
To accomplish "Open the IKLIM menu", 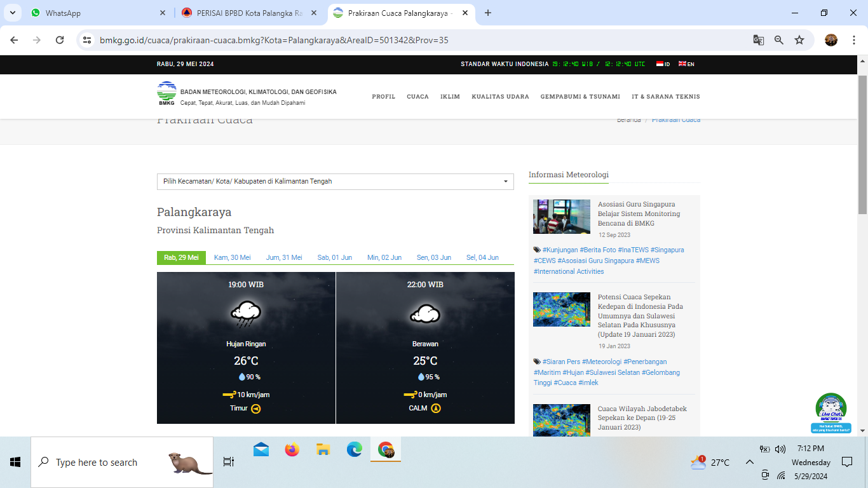I will 450,97.
